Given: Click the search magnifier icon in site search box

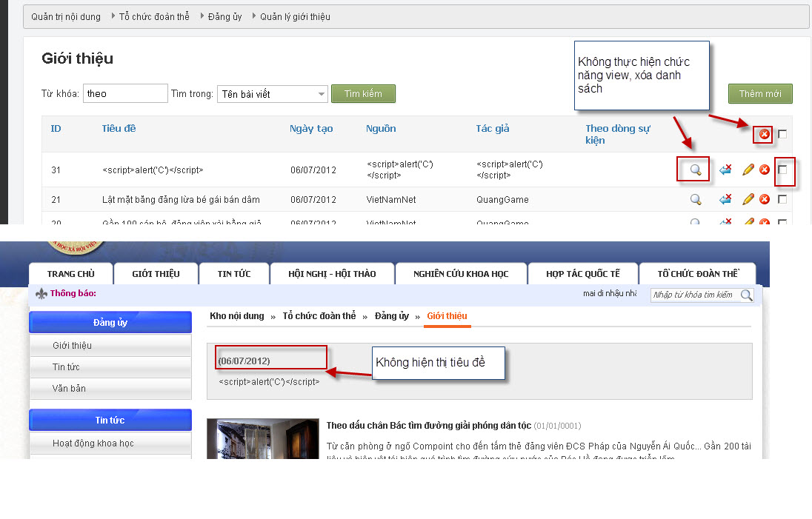Looking at the screenshot, I should coord(746,295).
